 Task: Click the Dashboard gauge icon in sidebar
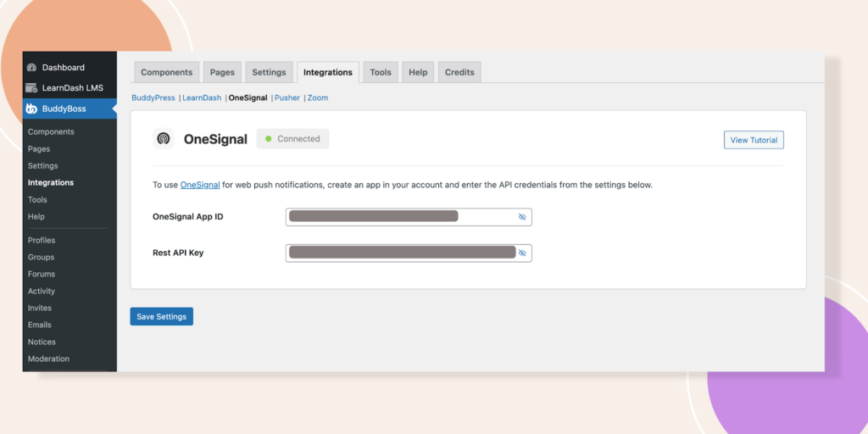pos(32,68)
